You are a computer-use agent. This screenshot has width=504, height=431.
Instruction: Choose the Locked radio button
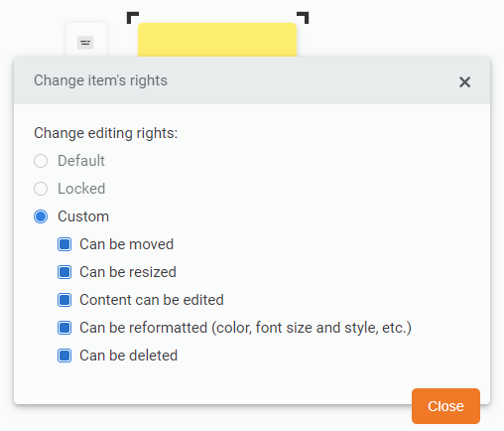[41, 189]
